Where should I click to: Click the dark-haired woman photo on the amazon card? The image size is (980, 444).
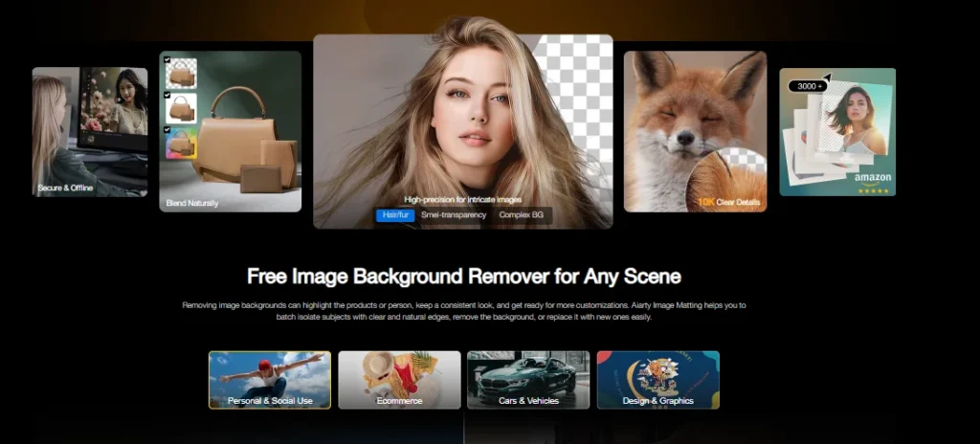point(857,120)
